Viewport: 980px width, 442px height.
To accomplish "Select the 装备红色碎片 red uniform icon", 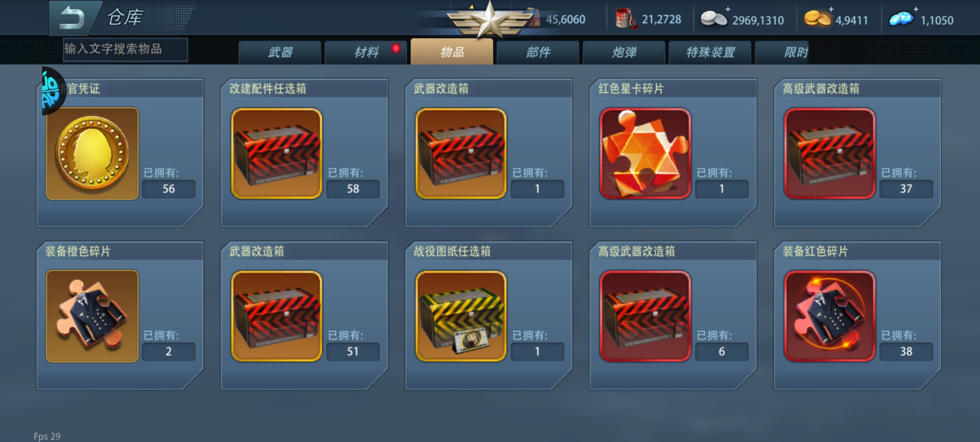I will (830, 316).
